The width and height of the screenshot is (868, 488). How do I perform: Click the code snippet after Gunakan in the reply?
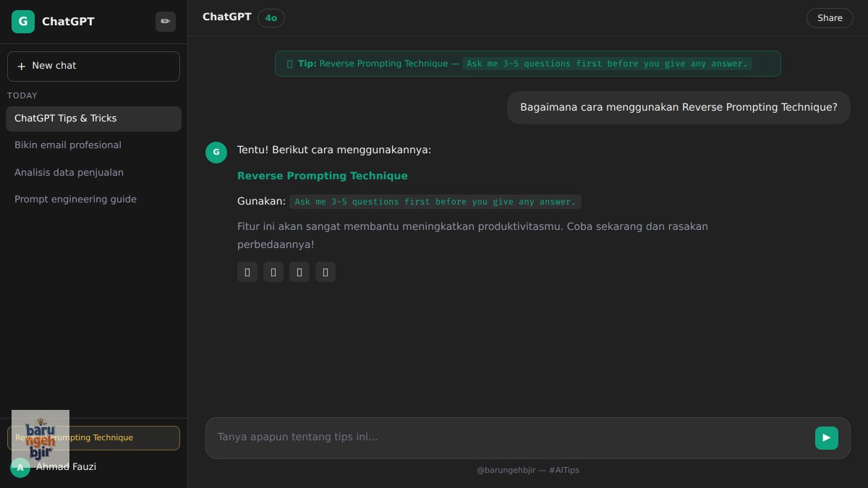point(435,202)
